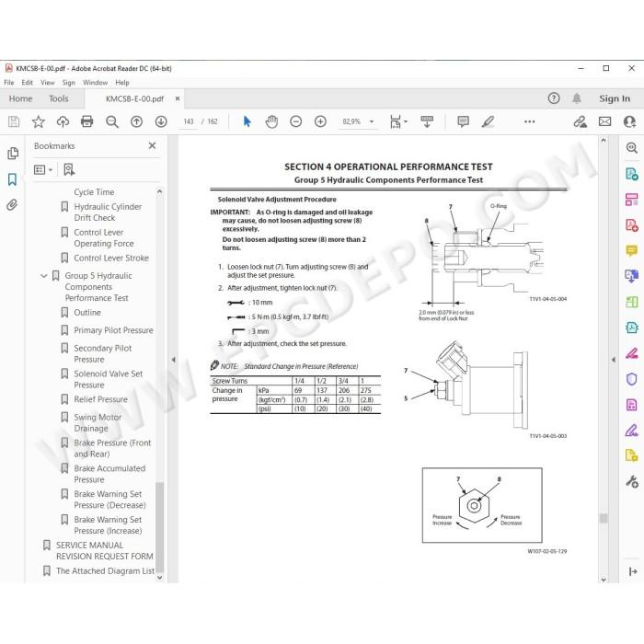The width and height of the screenshot is (644, 644).
Task: Find current bookmark icon
Action: click(69, 169)
